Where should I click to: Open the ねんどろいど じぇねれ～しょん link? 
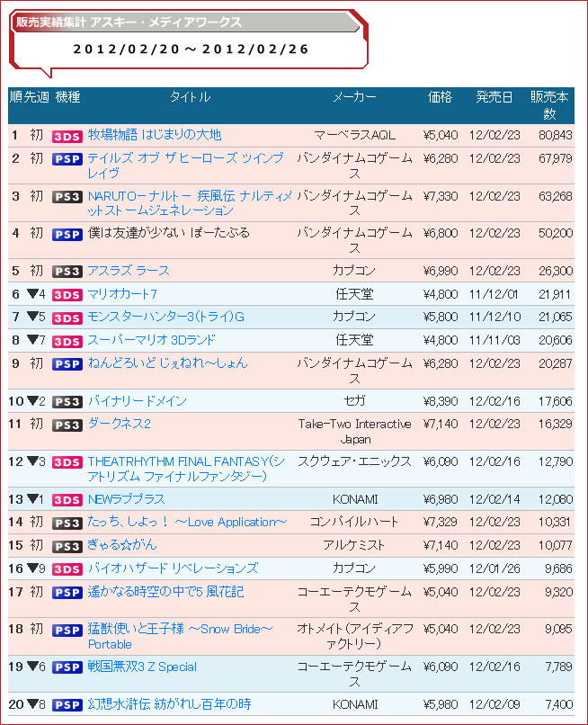point(168,363)
